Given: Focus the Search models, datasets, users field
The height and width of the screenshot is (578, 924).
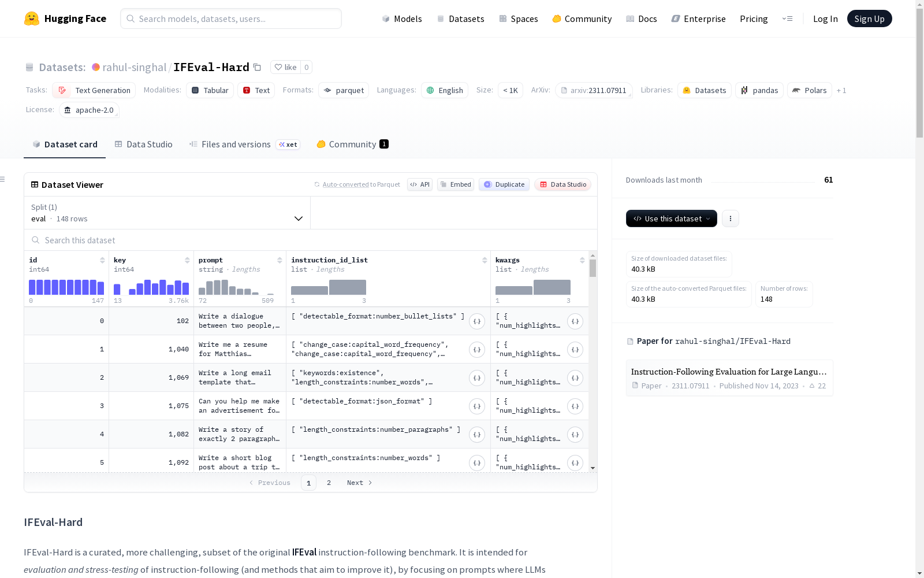Looking at the screenshot, I should (x=231, y=18).
